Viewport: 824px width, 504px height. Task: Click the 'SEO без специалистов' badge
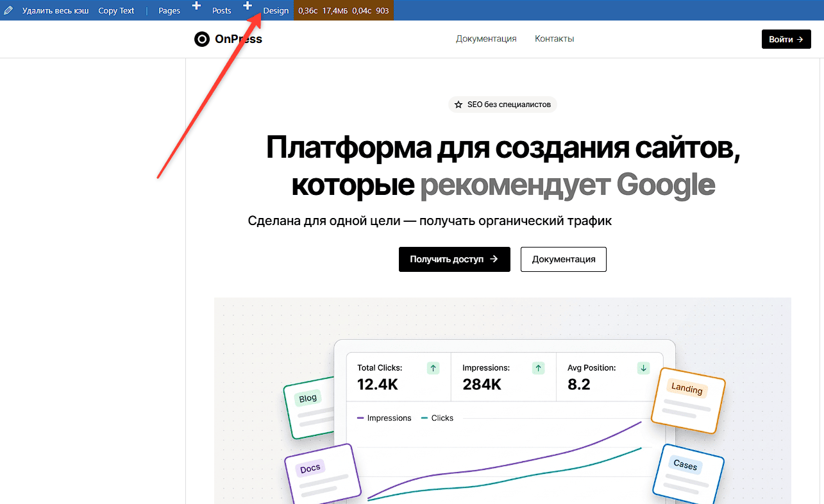[503, 105]
